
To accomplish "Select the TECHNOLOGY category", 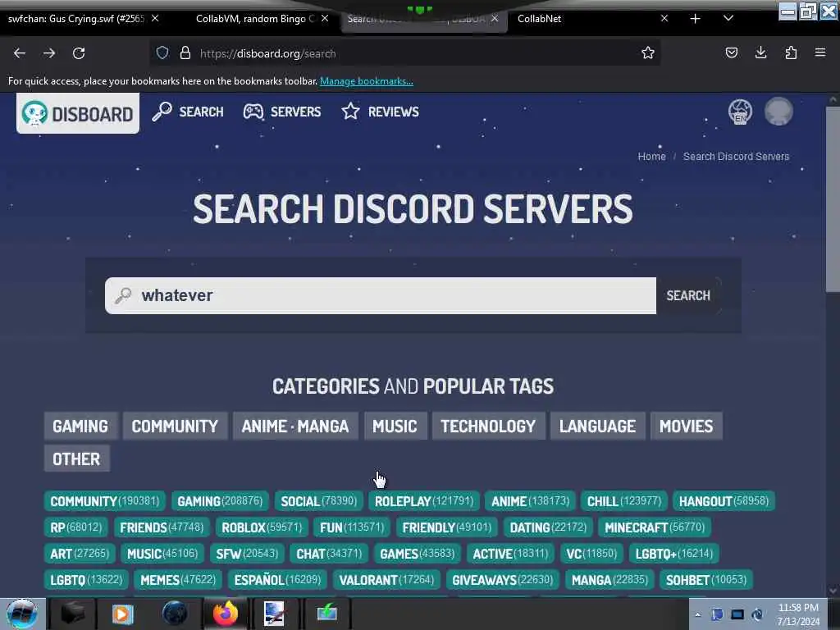I will tap(488, 427).
